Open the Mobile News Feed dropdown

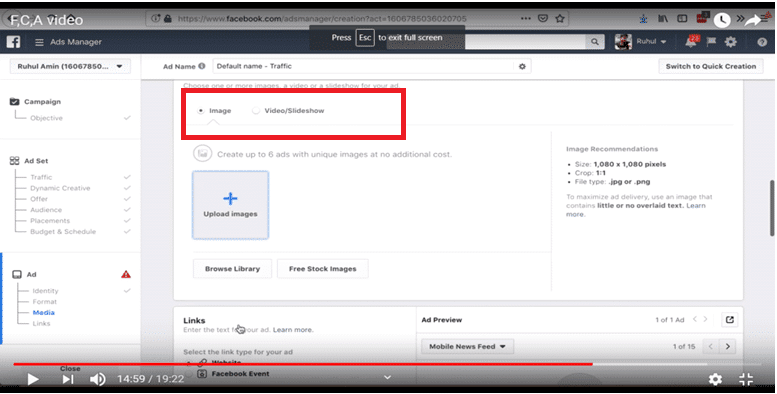pos(467,346)
